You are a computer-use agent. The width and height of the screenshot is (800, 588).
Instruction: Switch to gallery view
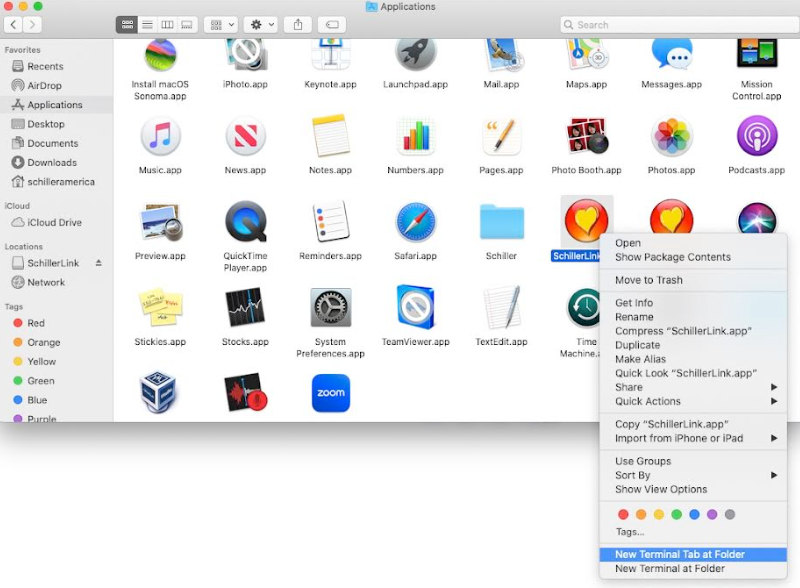(187, 24)
